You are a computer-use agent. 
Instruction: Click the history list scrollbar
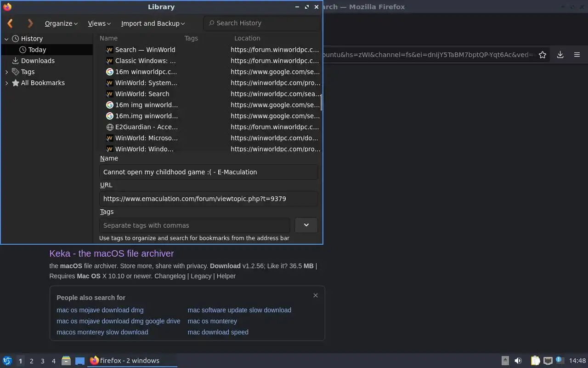pos(321,103)
